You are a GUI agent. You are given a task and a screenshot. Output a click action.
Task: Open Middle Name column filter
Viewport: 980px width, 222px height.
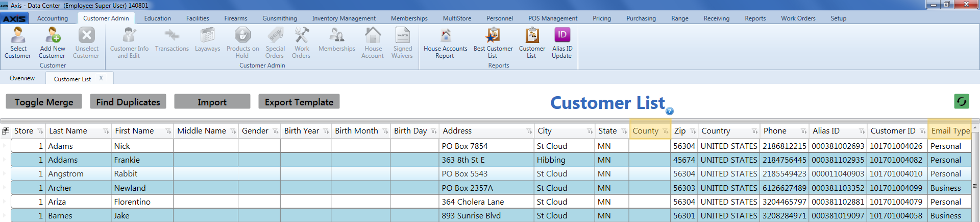233,131
